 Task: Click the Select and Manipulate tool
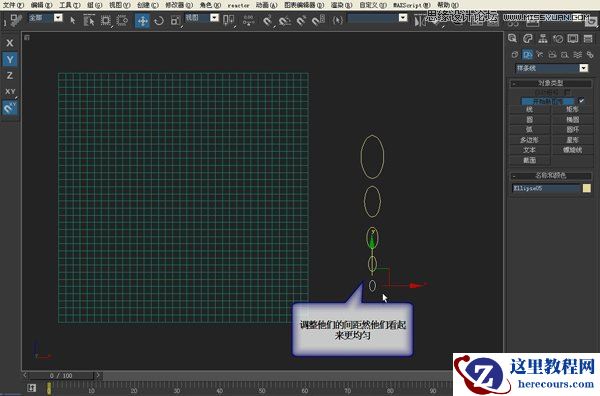249,20
